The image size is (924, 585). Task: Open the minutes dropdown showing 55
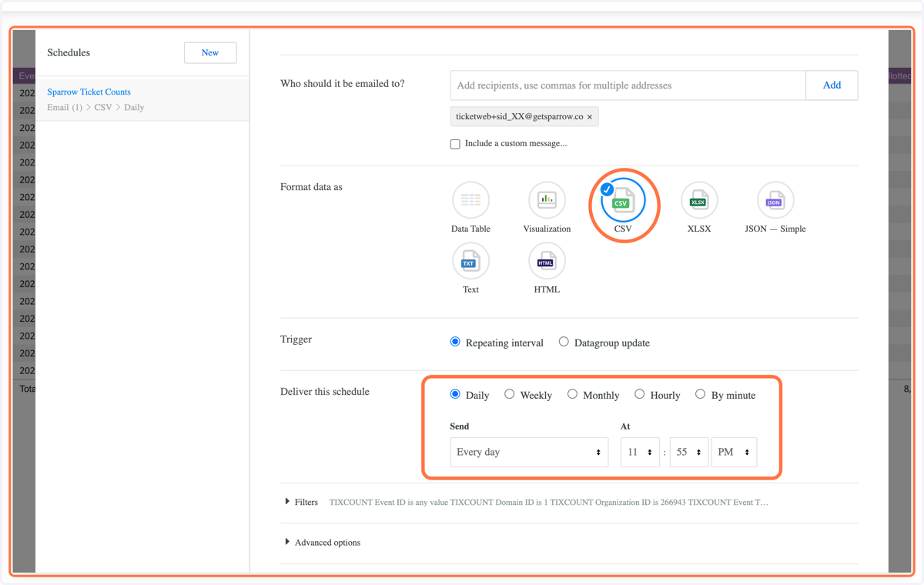click(x=689, y=452)
